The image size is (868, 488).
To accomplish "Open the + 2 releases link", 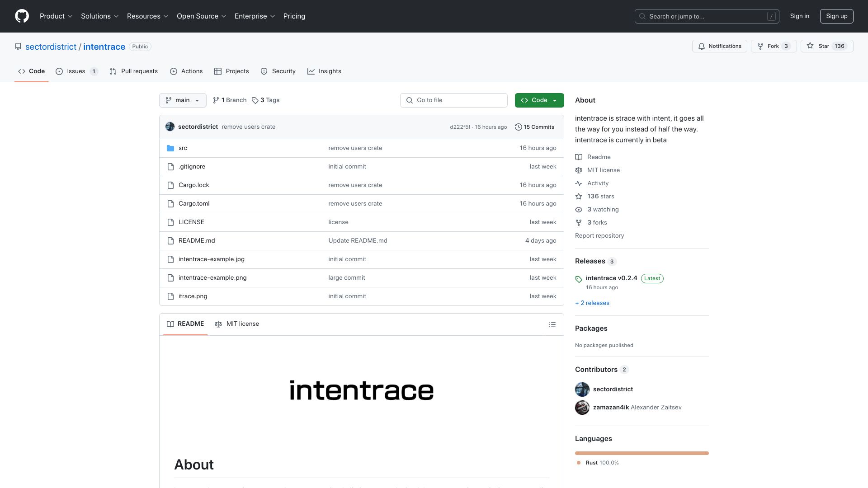I will [592, 303].
